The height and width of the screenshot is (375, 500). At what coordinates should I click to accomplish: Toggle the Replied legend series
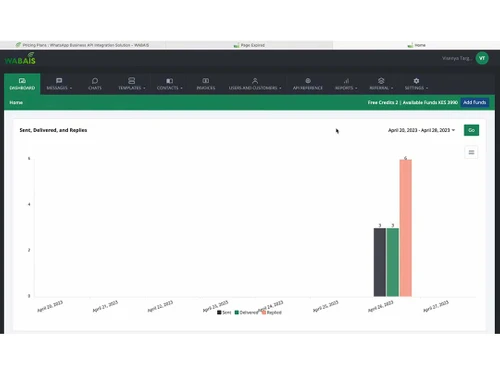point(272,313)
